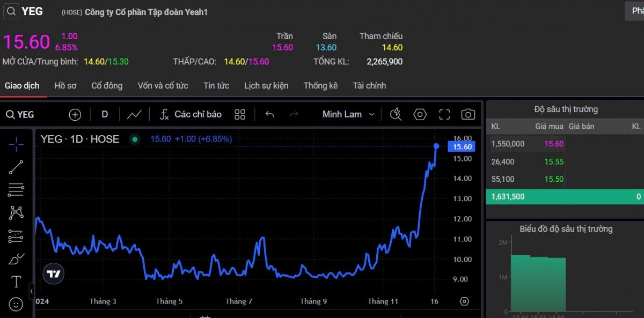Viewport: 644px width, 318px height.
Task: Redo the chart action
Action: pos(294,114)
